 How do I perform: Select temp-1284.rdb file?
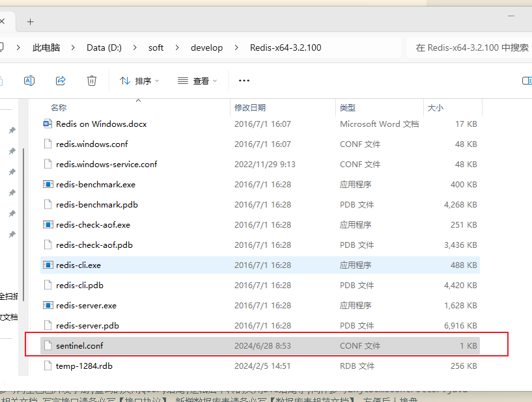pos(260,366)
